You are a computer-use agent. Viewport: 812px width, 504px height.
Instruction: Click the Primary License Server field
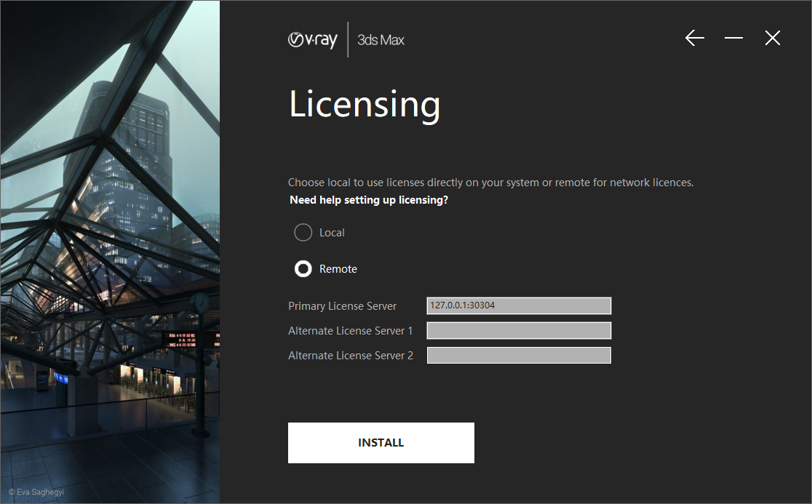(x=519, y=305)
